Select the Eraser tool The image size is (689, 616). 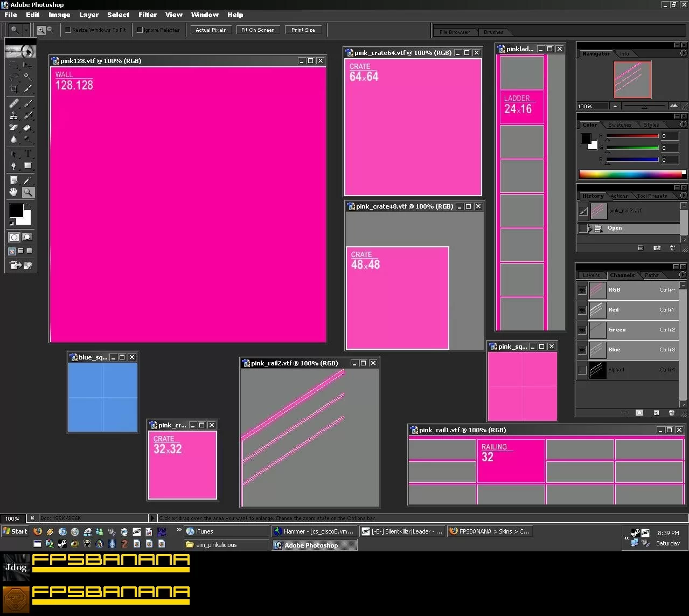point(27,128)
